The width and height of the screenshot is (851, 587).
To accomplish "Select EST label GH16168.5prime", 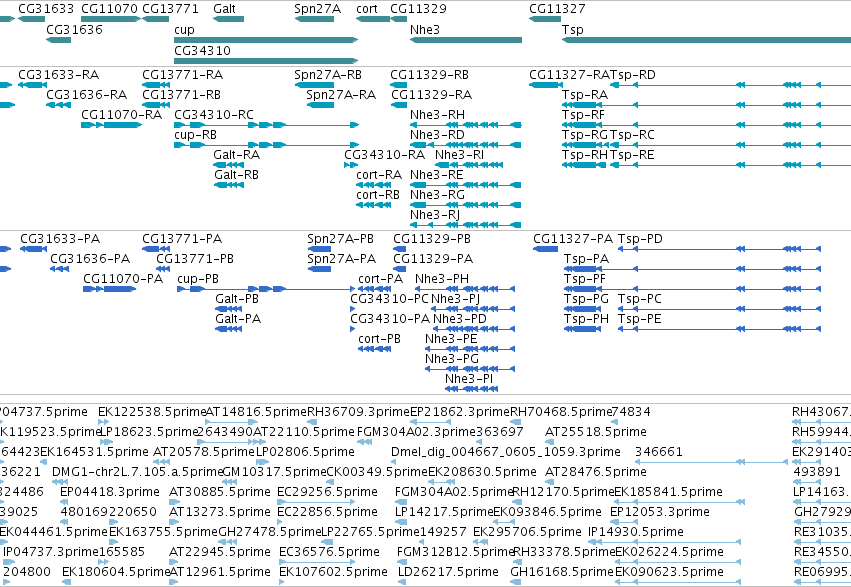I will (562, 572).
